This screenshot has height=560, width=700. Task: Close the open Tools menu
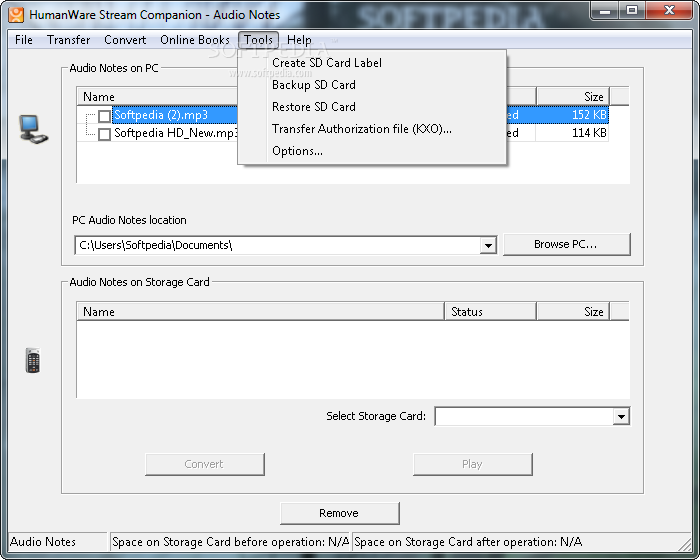click(x=258, y=40)
